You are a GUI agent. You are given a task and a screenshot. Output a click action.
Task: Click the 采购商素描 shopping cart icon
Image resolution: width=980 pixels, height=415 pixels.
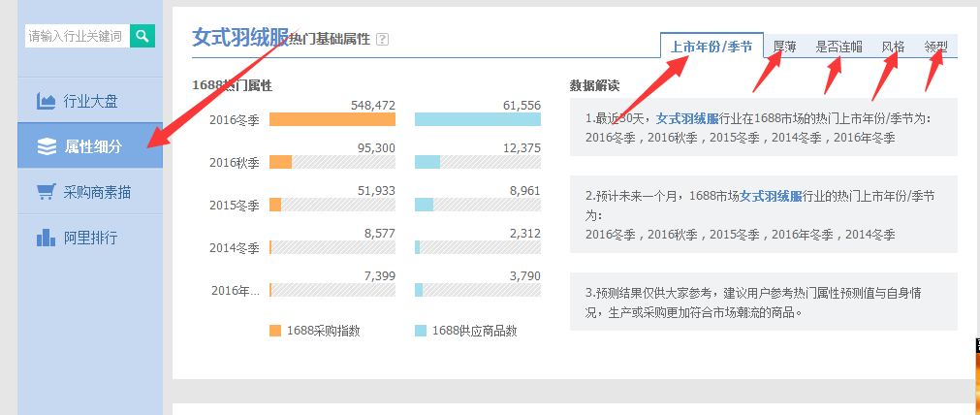(x=46, y=192)
